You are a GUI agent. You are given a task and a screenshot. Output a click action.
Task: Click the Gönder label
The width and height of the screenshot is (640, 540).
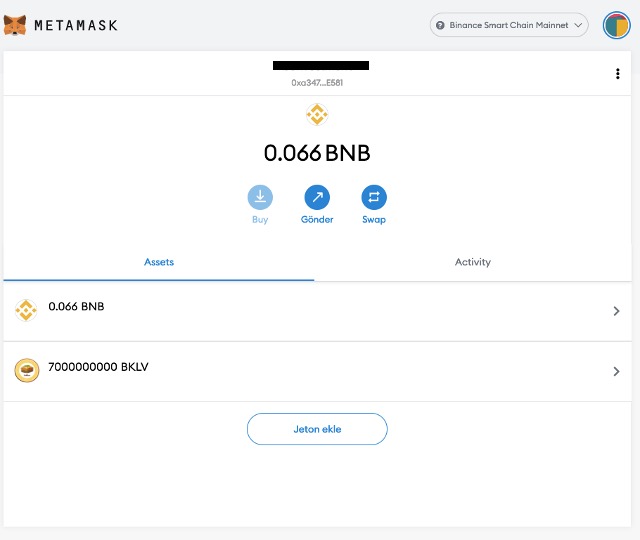click(x=317, y=220)
